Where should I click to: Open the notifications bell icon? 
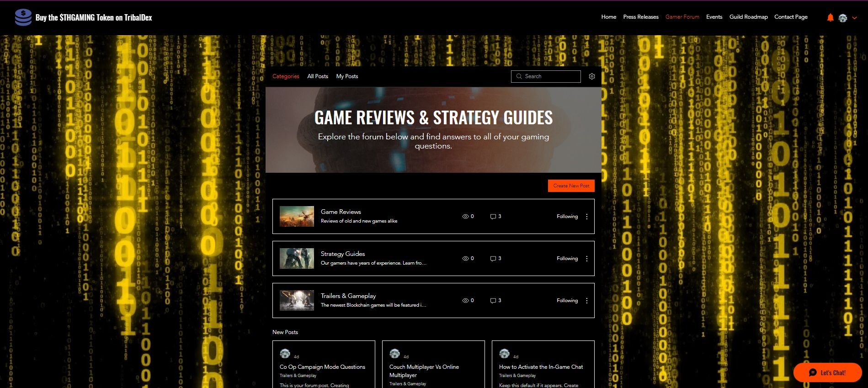click(830, 17)
